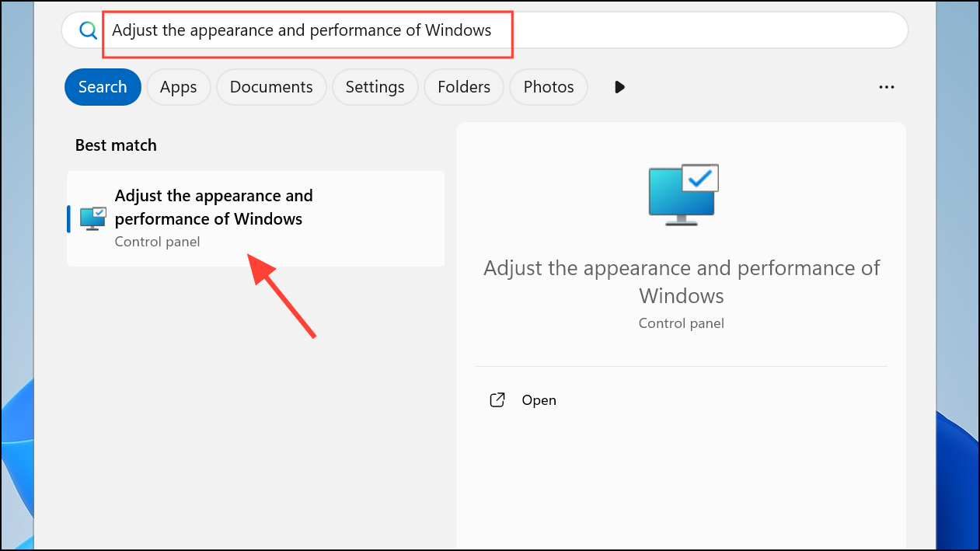Screen dimensions: 980x551
Task: Click Control panel label under the search result
Action: pos(157,242)
